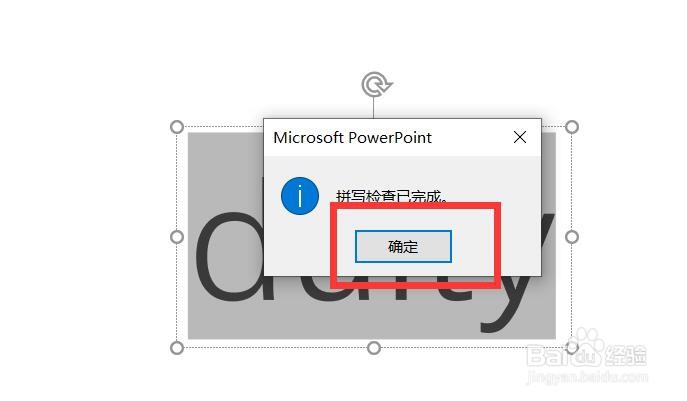Confirm the dialog with the 确定 button
Image resolution: width=687 pixels, height=401 pixels.
[x=403, y=246]
